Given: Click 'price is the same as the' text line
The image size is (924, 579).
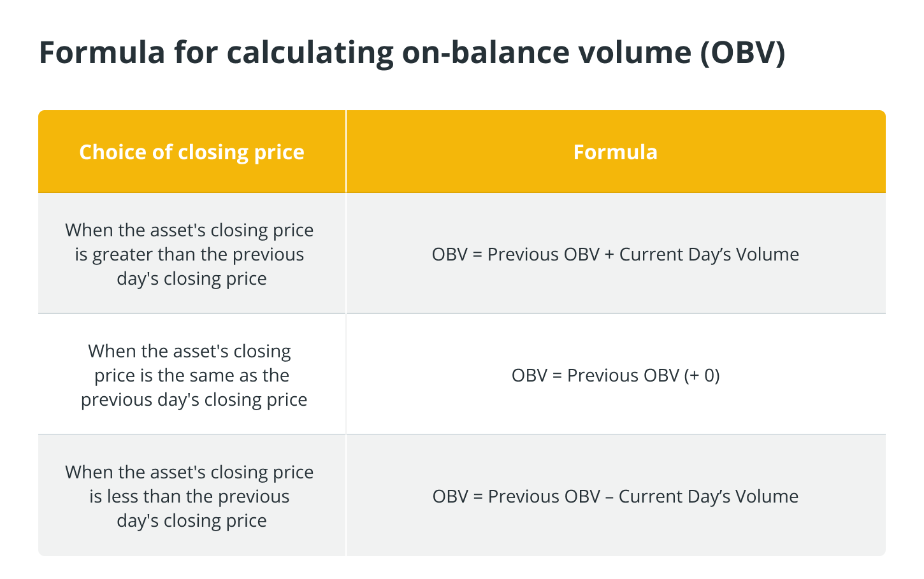Looking at the screenshot, I should [192, 375].
